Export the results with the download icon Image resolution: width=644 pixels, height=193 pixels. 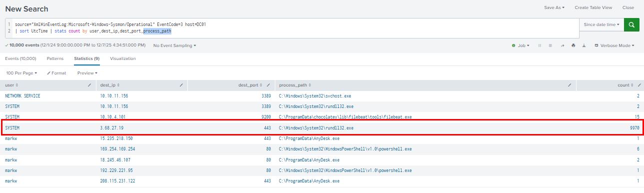pos(584,45)
